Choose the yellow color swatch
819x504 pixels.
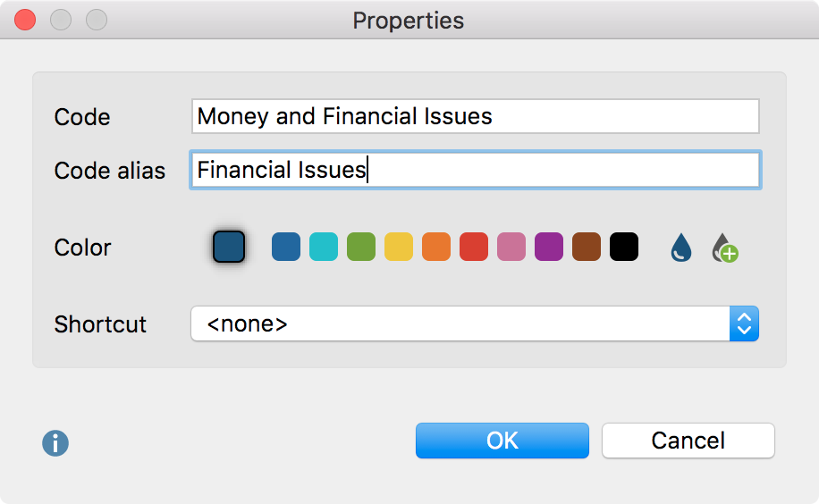tap(399, 247)
